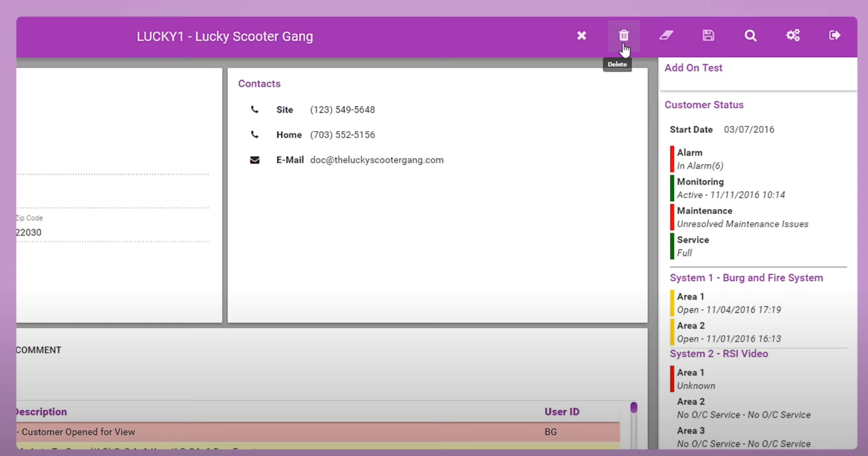The image size is (868, 456).
Task: Click the sign-out arrow icon
Action: [x=835, y=35]
